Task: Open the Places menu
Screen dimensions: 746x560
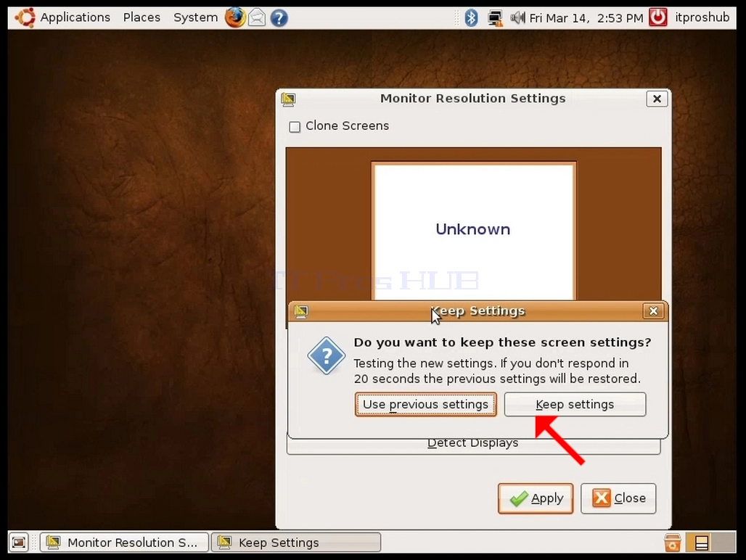Action: point(142,17)
